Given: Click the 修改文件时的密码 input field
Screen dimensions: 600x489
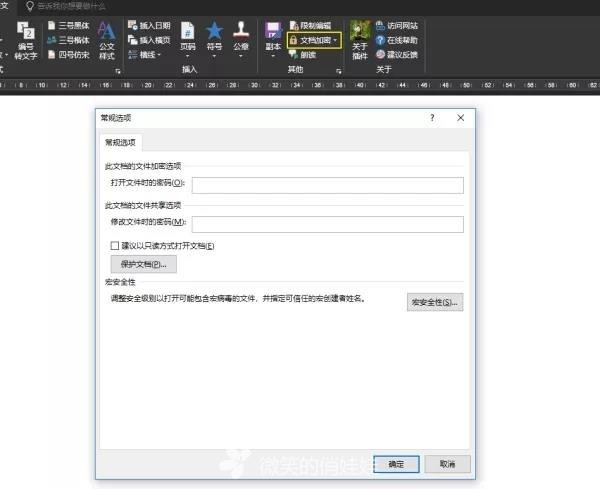Looking at the screenshot, I should pyautogui.click(x=328, y=224).
